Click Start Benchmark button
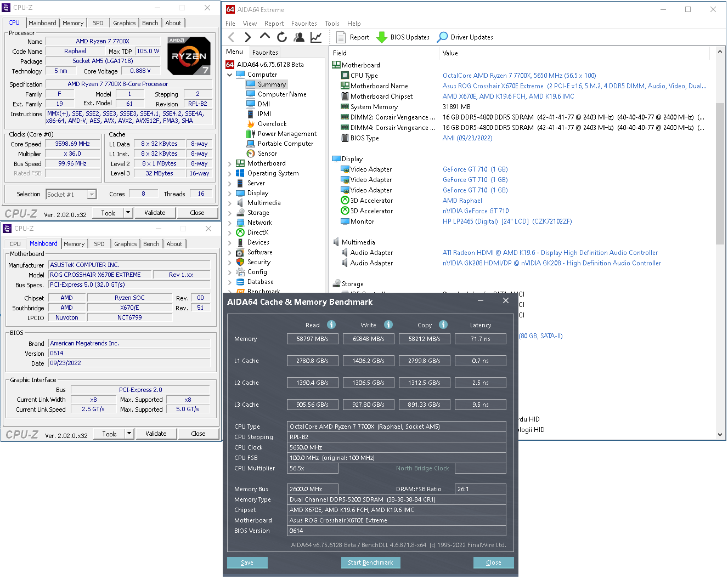The image size is (728, 580). tap(370, 562)
